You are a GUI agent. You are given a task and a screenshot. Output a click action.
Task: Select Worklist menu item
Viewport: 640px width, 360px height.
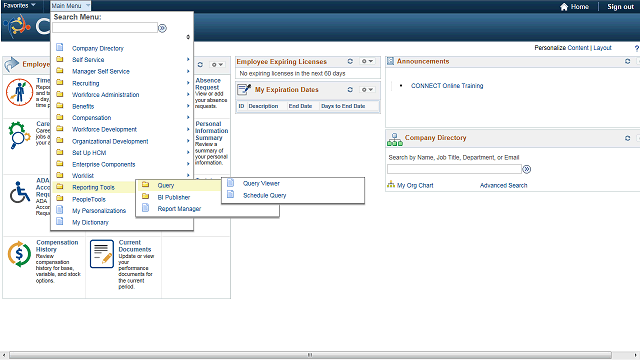pos(83,176)
